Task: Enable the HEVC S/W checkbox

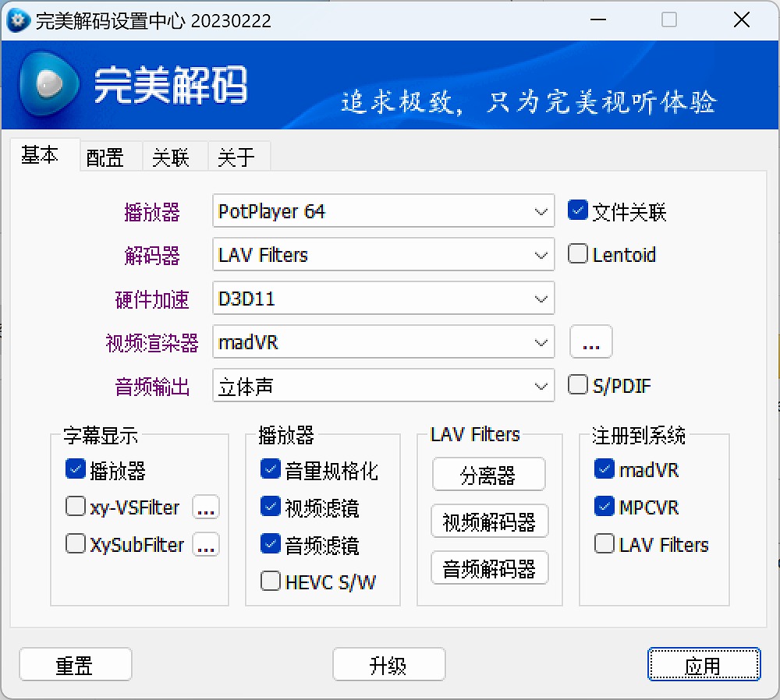Action: (x=271, y=582)
